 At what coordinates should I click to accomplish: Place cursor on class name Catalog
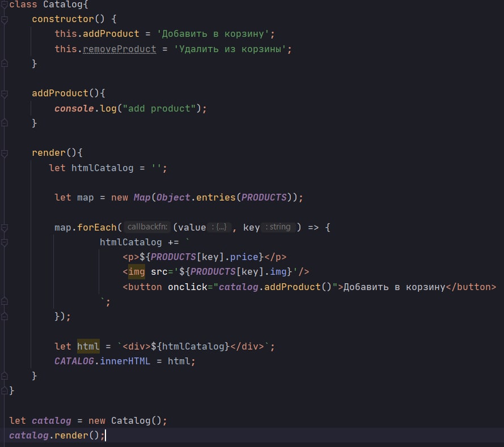click(63, 5)
